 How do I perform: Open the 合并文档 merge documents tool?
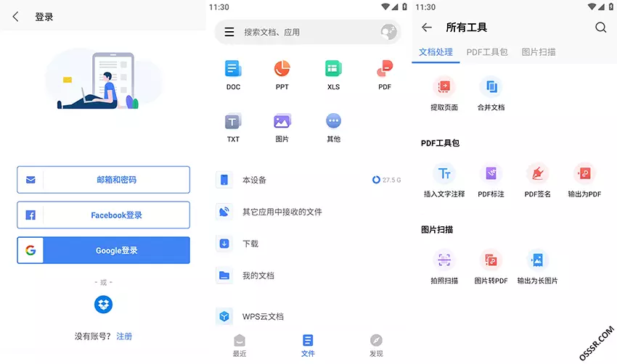[x=491, y=88]
